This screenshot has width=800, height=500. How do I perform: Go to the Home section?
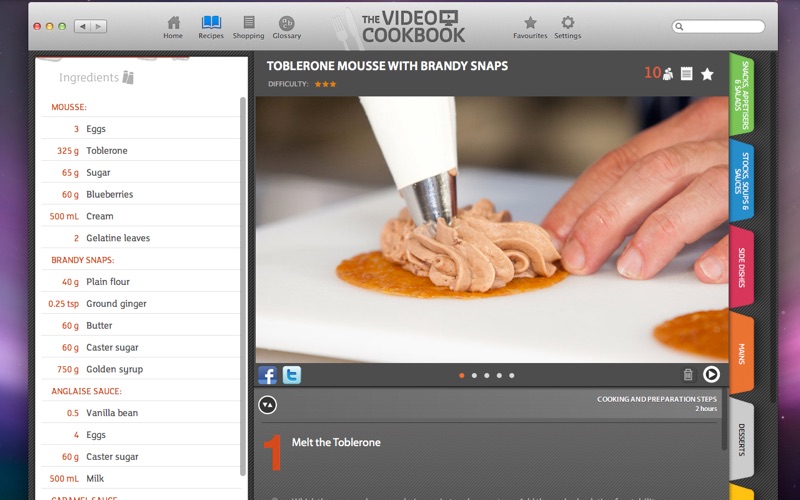[x=173, y=28]
